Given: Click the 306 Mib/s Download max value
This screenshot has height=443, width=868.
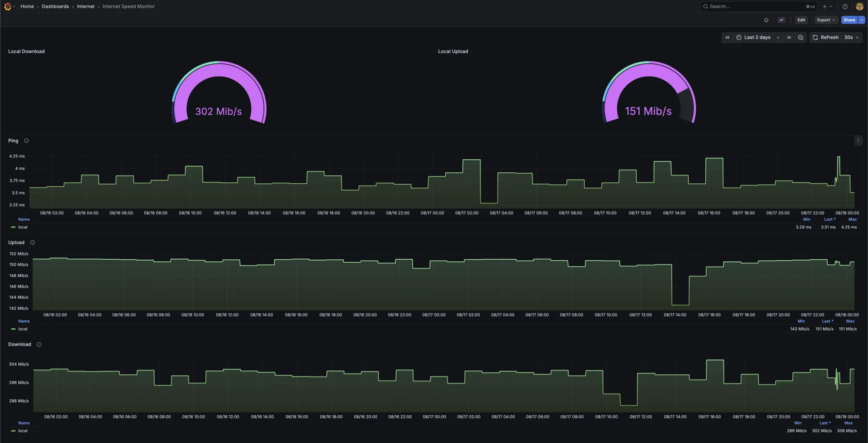Looking at the screenshot, I should 847,431.
